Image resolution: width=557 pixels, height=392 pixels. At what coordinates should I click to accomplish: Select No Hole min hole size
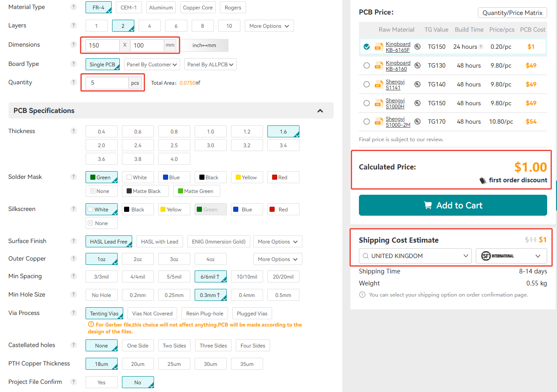[101, 295]
